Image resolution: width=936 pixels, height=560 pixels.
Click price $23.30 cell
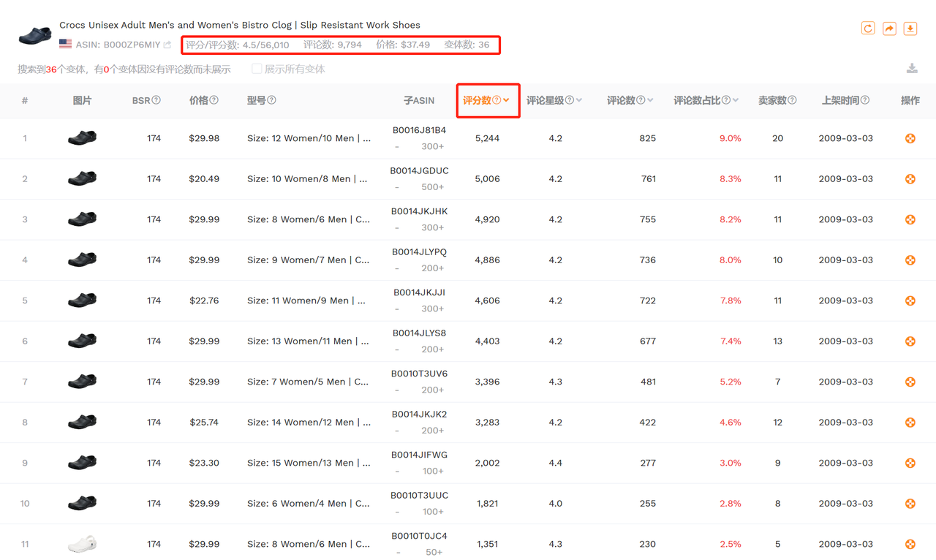click(x=204, y=463)
